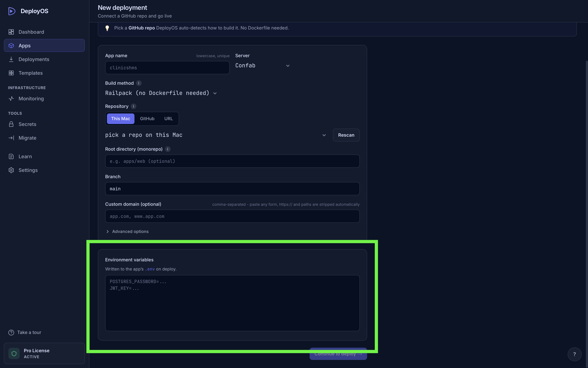588x368 pixels.
Task: Switch repository source to URL
Action: [x=169, y=119]
